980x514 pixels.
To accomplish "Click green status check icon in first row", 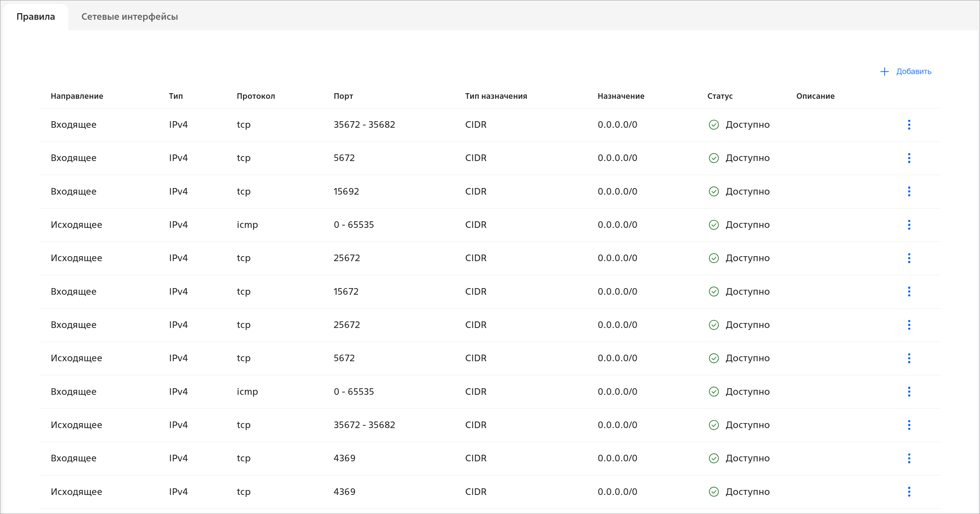I will click(714, 125).
